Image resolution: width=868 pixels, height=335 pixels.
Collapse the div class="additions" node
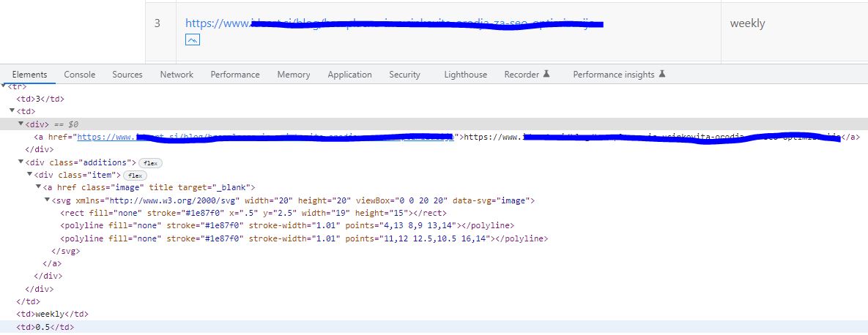21,162
